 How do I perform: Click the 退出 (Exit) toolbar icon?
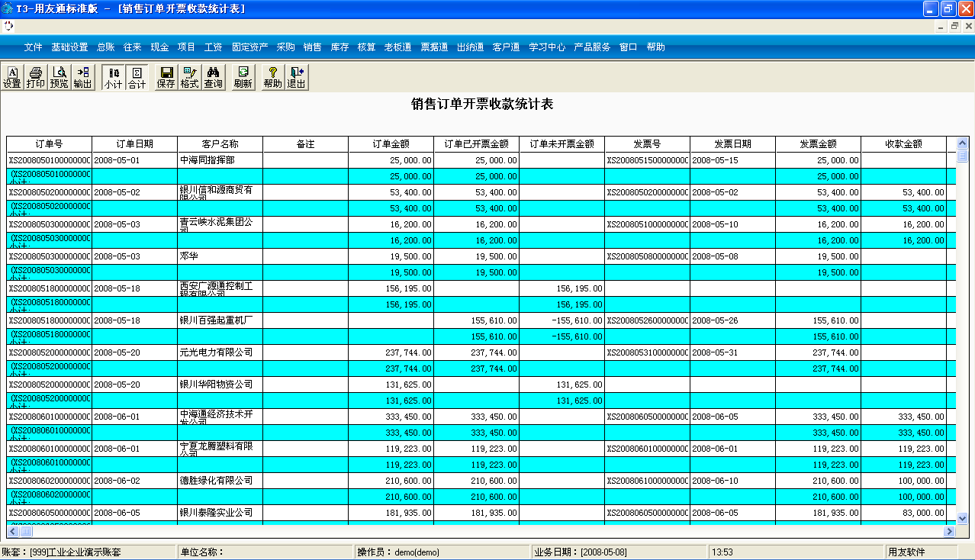[x=296, y=77]
